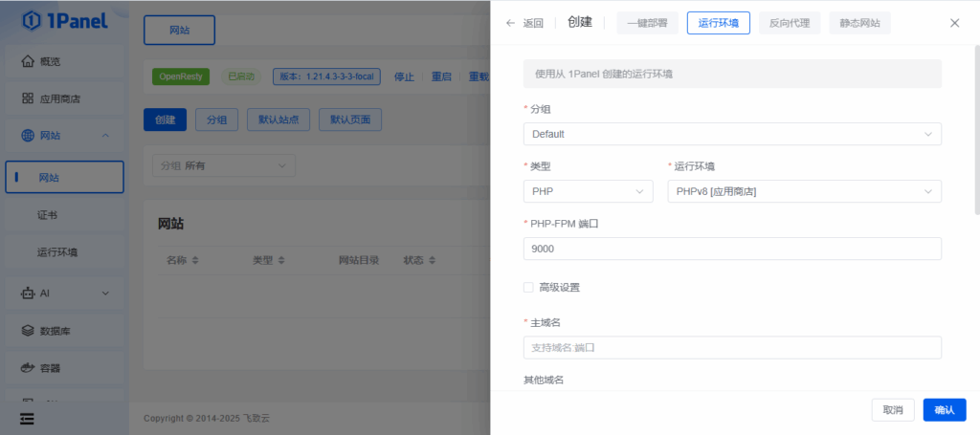The width and height of the screenshot is (980, 435).
Task: Expand the 运行环境 PHPv8 dropdown
Action: (x=803, y=191)
